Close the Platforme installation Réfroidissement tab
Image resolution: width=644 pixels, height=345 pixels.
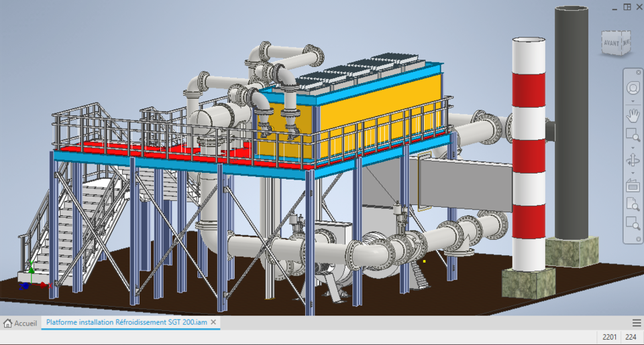213,322
